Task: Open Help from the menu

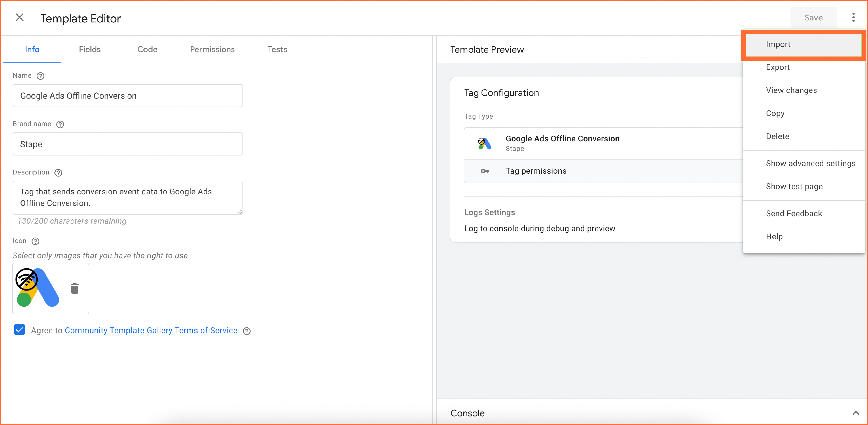Action: point(804,236)
